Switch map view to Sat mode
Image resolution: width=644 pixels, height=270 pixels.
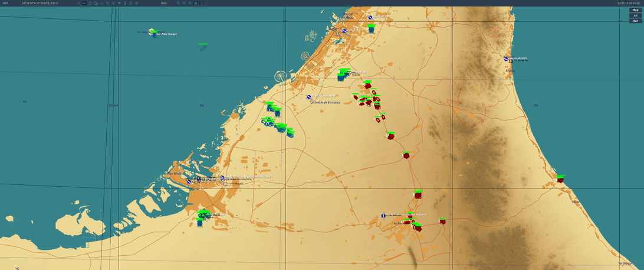click(x=635, y=21)
